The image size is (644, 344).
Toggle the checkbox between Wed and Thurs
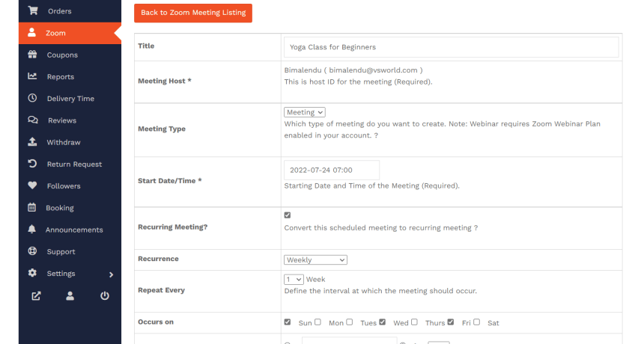pos(414,322)
